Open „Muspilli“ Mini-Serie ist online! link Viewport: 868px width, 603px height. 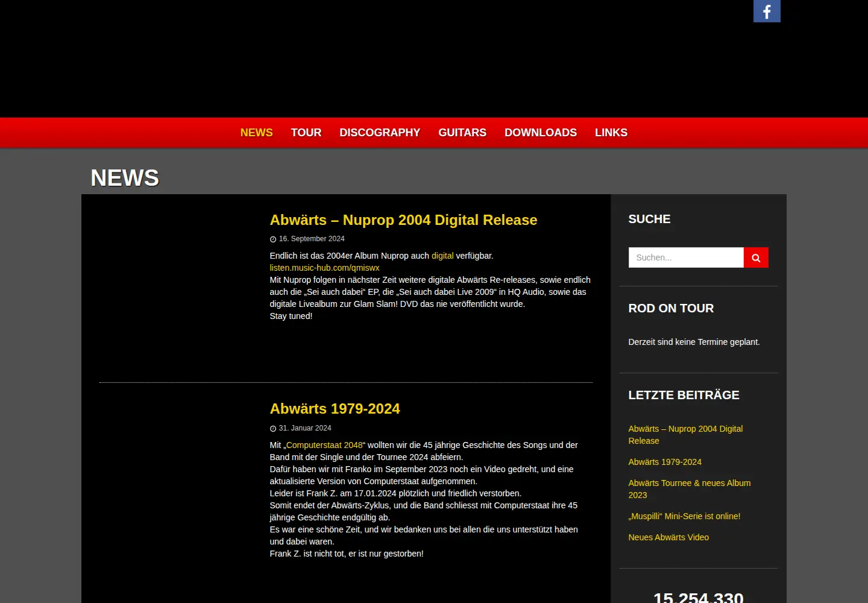(684, 516)
